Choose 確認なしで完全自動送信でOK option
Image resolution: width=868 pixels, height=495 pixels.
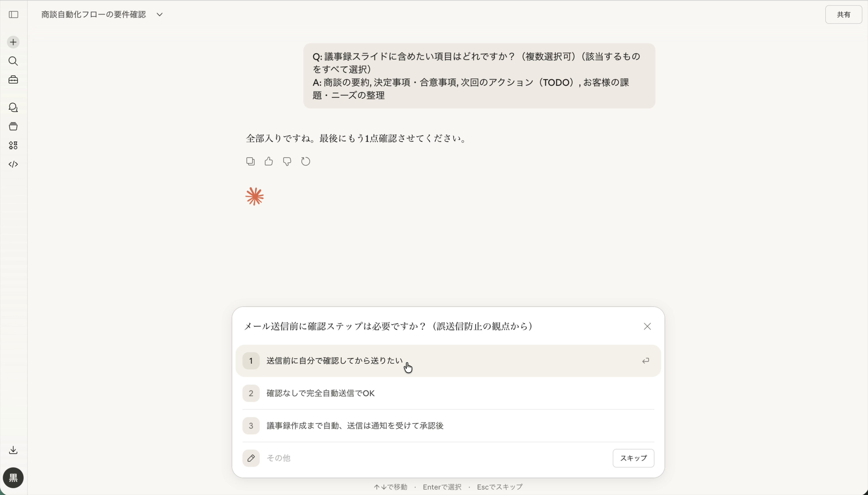click(447, 393)
